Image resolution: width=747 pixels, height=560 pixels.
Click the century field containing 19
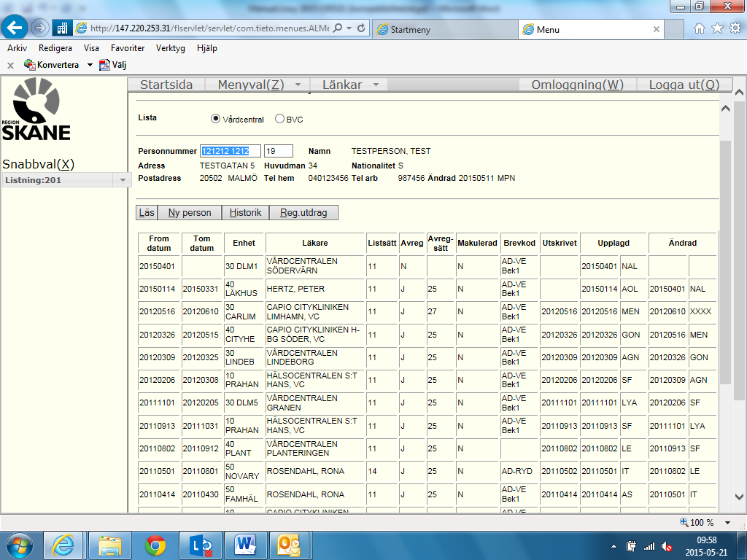tap(278, 151)
